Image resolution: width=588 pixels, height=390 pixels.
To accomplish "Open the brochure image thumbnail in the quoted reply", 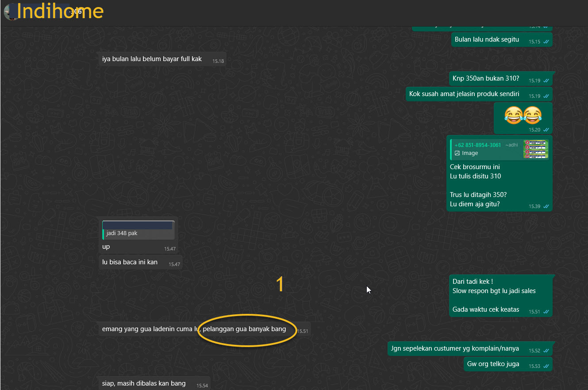I will (x=536, y=149).
